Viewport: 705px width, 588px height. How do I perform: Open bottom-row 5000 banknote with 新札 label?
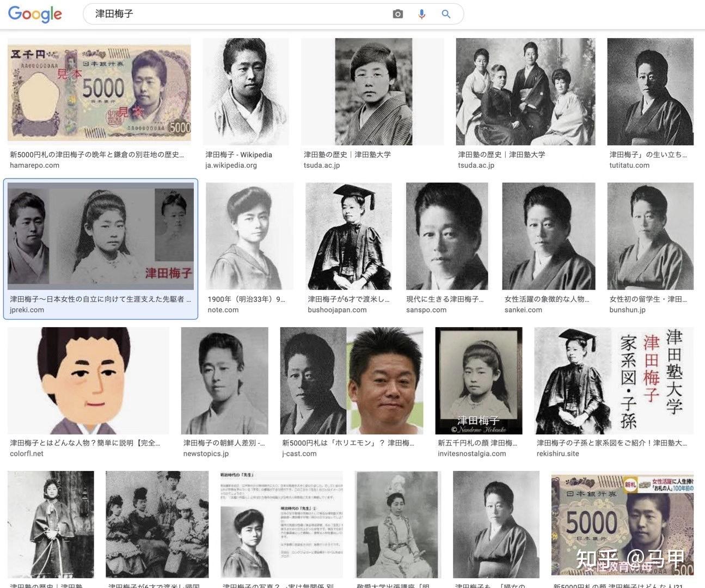622,524
